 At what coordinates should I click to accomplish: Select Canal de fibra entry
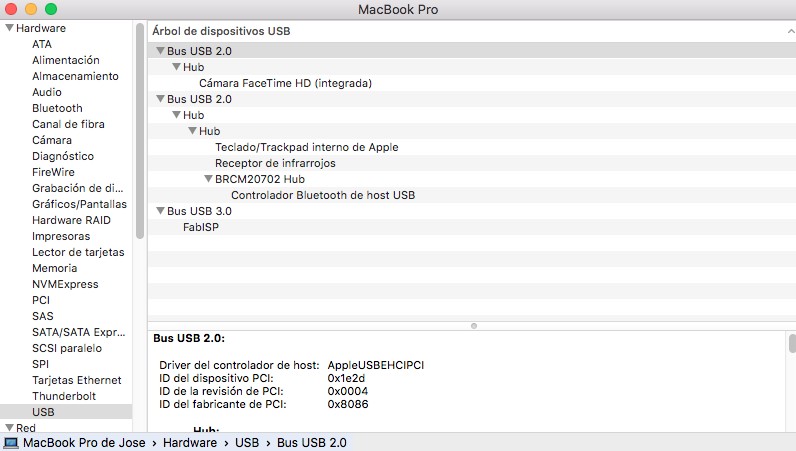[68, 124]
